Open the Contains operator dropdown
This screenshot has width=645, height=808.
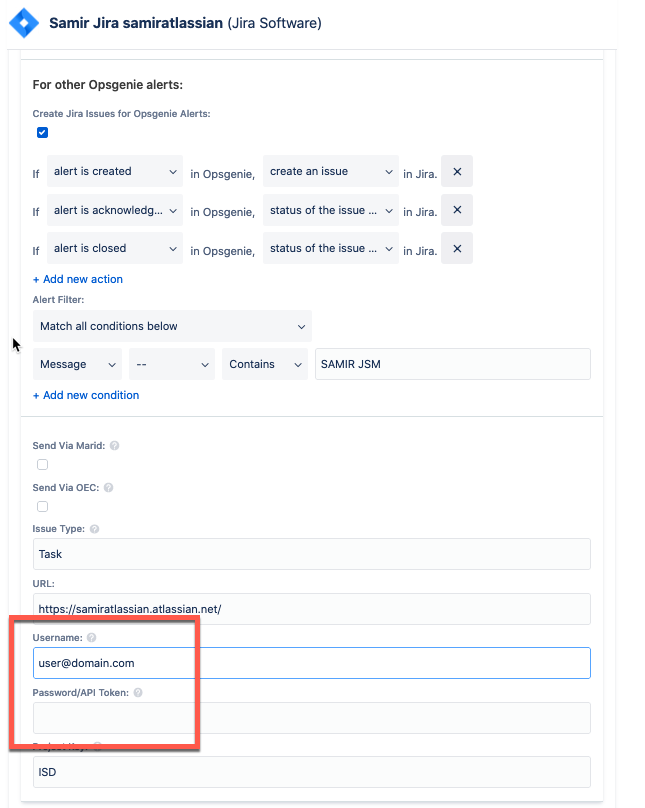point(265,364)
